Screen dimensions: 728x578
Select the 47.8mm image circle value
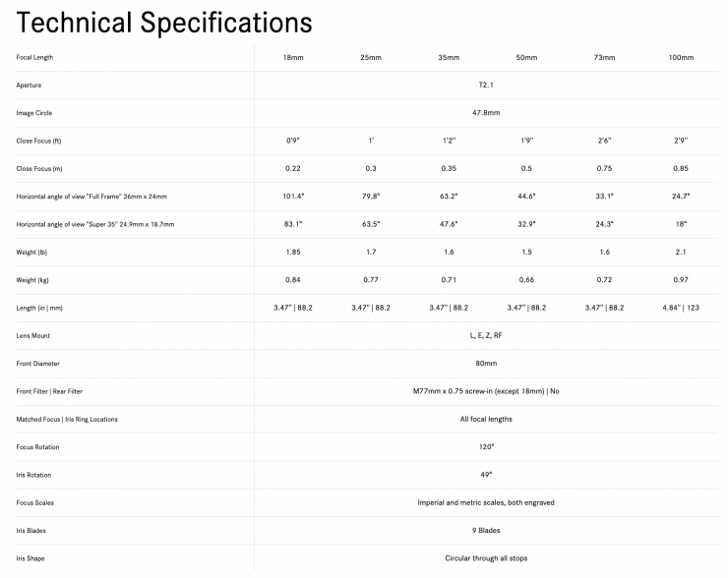click(486, 113)
